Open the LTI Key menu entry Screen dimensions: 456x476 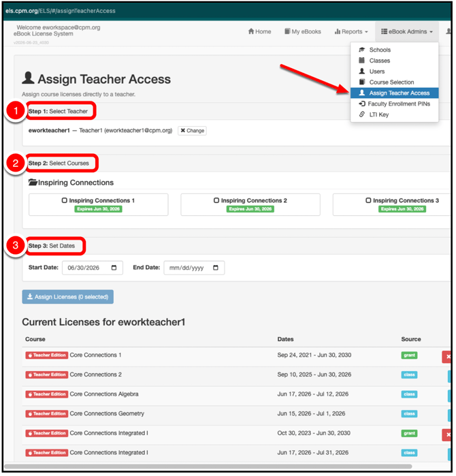point(396,115)
